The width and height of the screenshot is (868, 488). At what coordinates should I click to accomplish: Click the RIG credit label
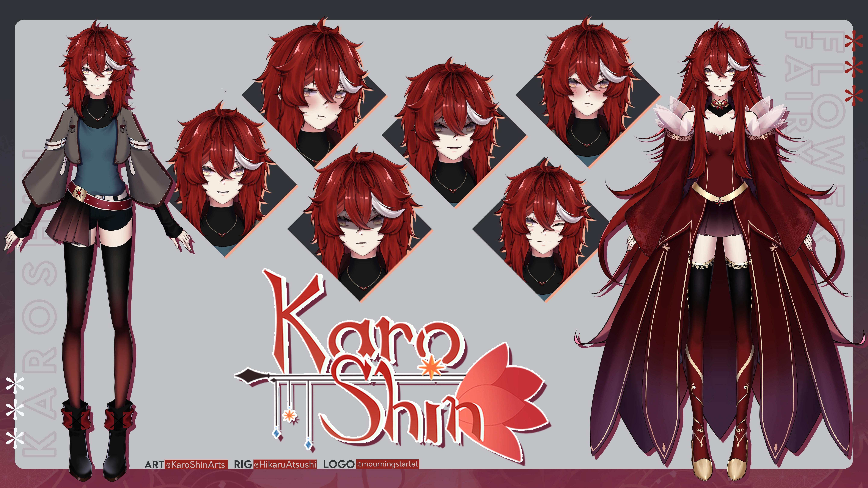click(243, 465)
